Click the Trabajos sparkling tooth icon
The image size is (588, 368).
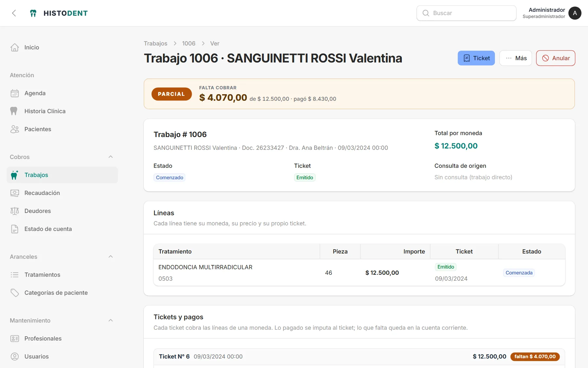click(x=14, y=175)
